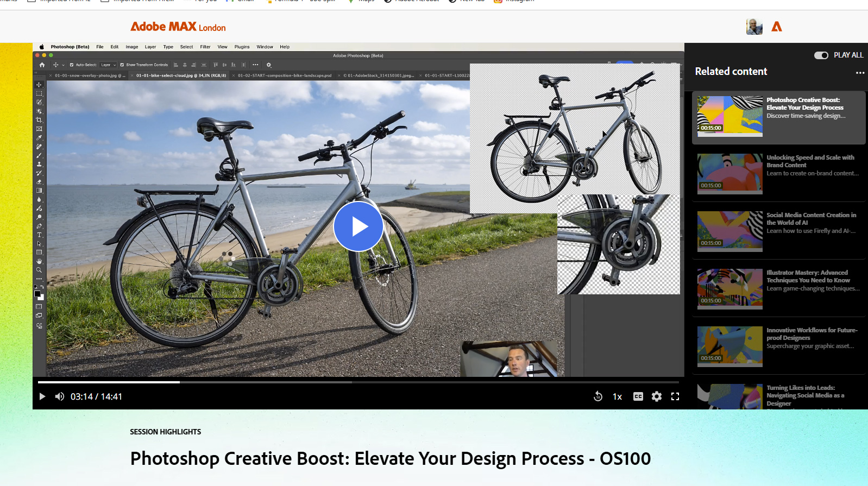Open the user profile avatar

coord(754,26)
